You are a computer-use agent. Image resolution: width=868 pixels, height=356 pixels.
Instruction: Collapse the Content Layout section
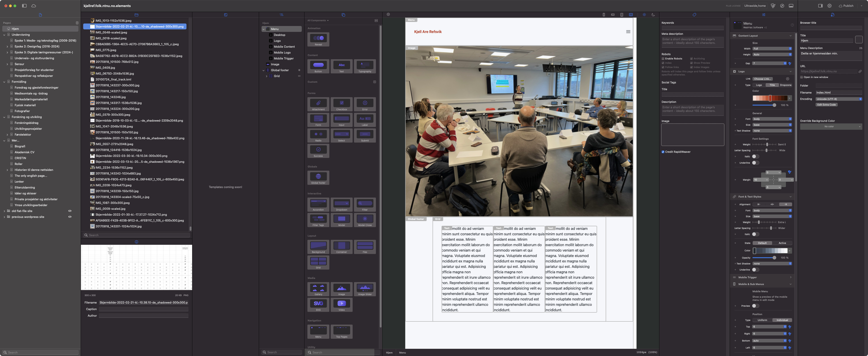(x=790, y=36)
